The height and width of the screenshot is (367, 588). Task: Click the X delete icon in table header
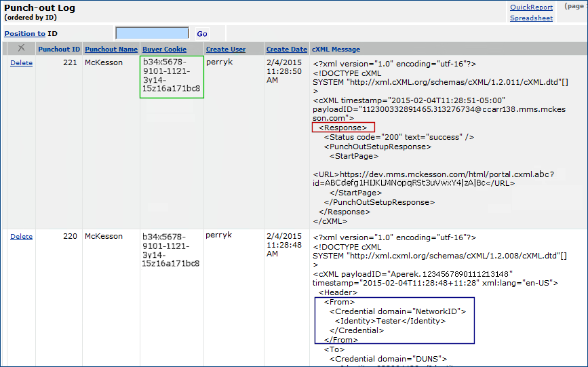coord(21,48)
